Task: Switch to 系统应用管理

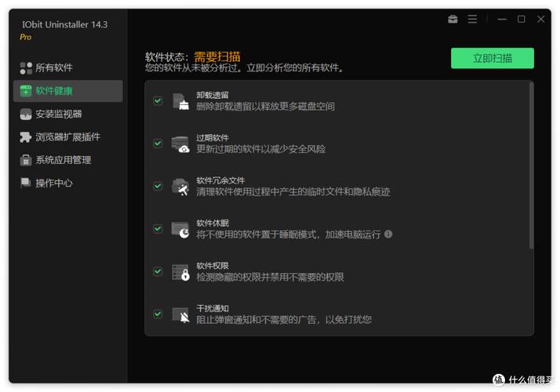Action: [x=68, y=160]
